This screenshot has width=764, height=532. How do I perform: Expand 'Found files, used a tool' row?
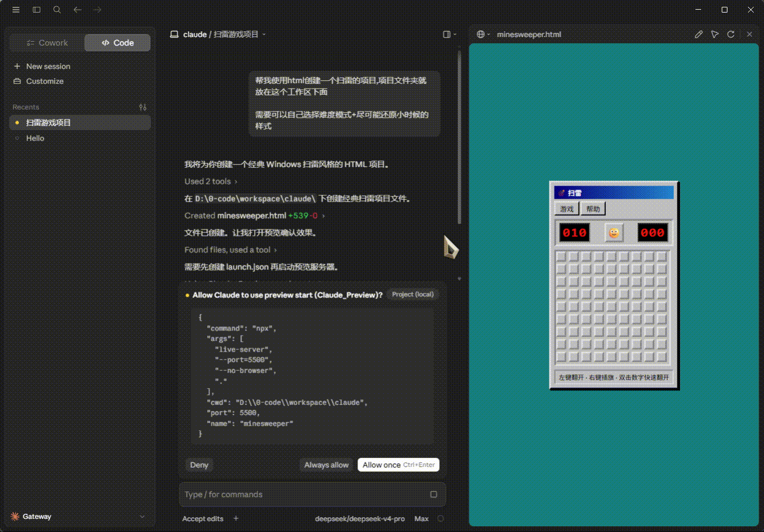point(231,250)
